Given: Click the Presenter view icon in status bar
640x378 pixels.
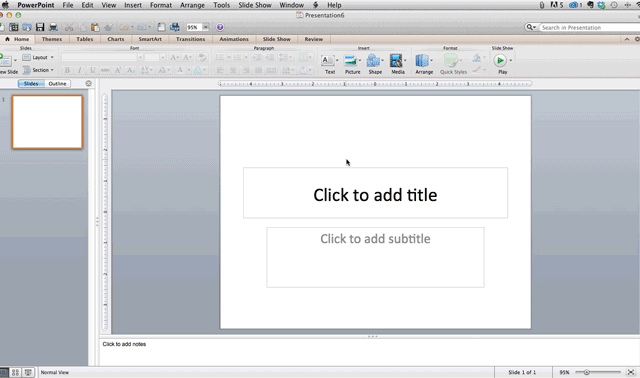Looking at the screenshot, I should [28, 372].
